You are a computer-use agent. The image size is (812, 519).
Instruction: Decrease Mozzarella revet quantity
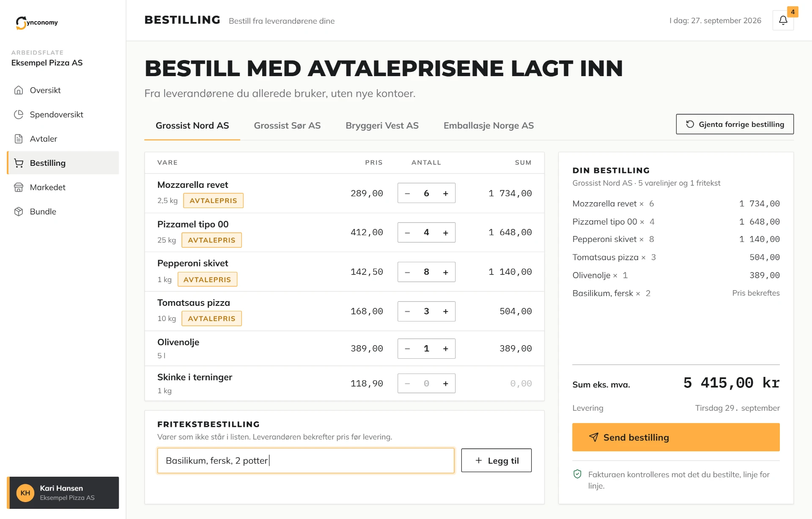(407, 193)
